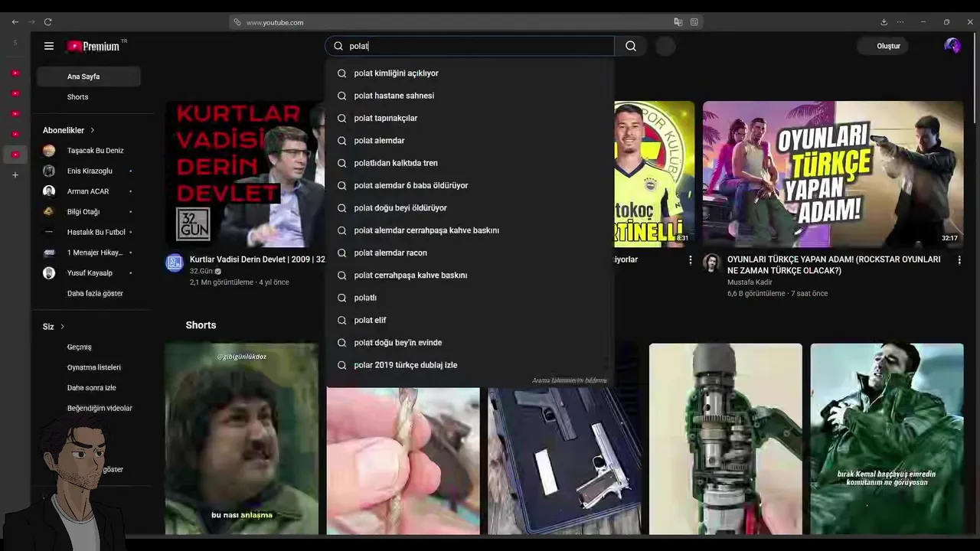Click the magnifier search button

pyautogui.click(x=631, y=46)
